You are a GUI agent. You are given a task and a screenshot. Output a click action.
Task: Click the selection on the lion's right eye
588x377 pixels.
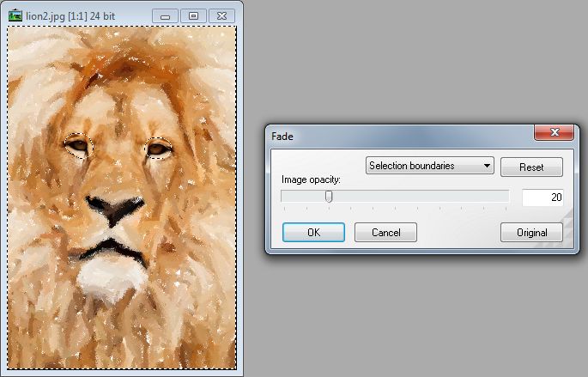158,149
